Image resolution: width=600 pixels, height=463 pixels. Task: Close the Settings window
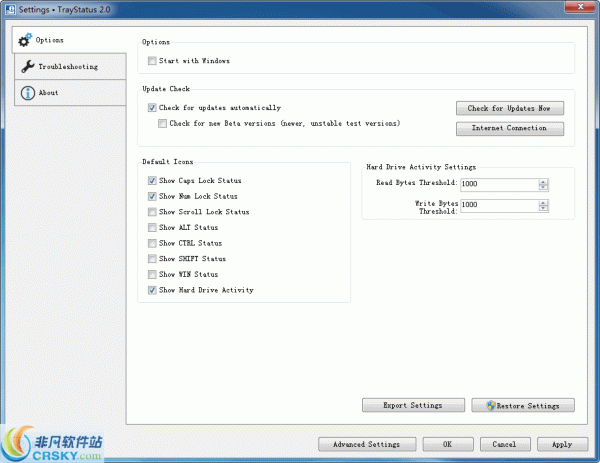(580, 7)
